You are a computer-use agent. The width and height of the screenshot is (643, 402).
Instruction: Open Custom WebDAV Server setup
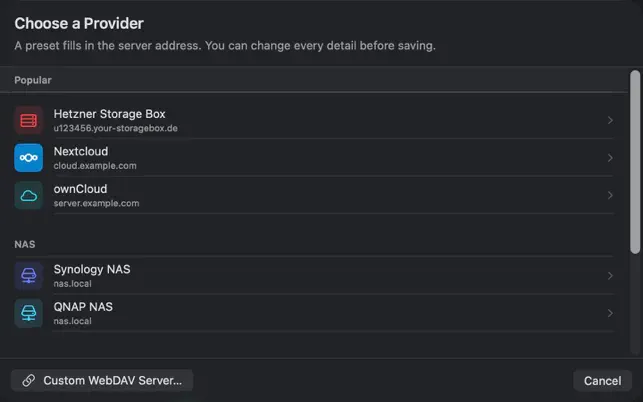pos(102,380)
